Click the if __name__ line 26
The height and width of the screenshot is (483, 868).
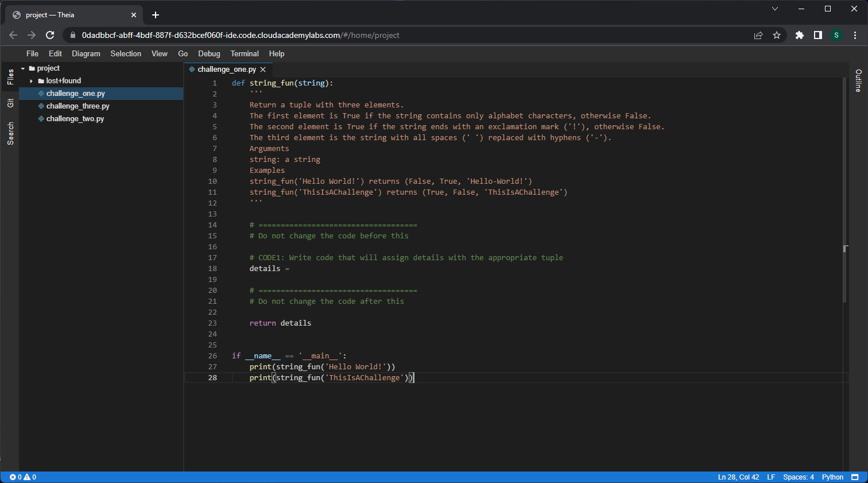point(289,356)
